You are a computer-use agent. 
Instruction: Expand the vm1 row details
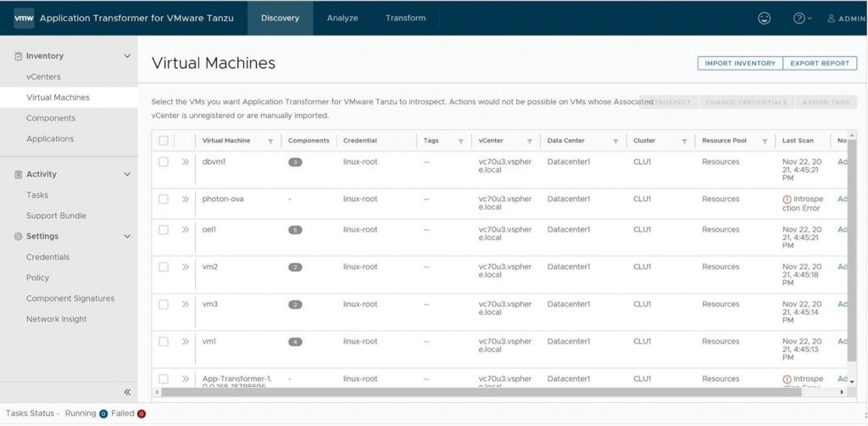click(x=186, y=341)
